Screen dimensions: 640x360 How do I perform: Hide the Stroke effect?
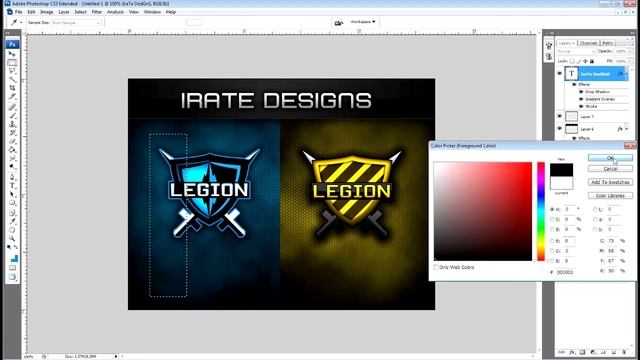[x=581, y=107]
